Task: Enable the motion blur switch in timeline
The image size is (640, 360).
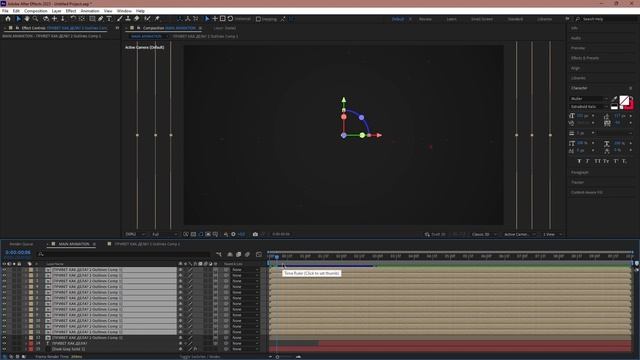Action: (247, 254)
